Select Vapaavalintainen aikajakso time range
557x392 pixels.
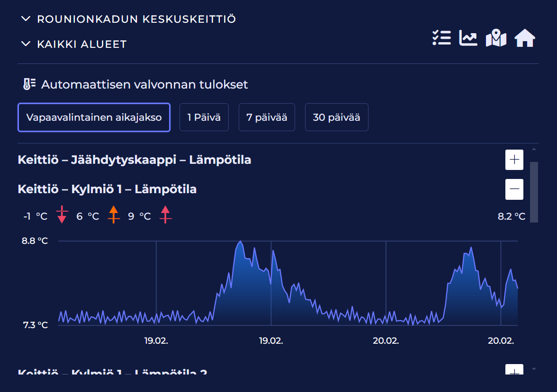click(x=94, y=117)
